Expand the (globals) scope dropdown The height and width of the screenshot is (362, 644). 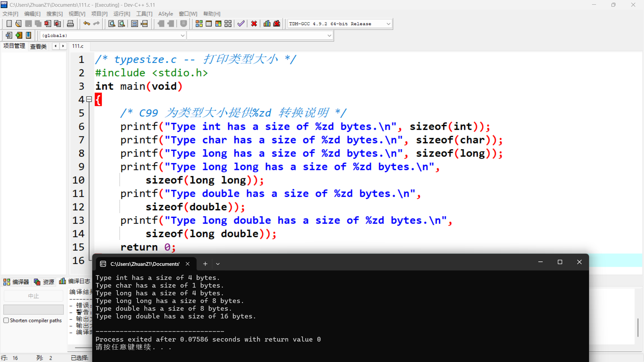182,36
